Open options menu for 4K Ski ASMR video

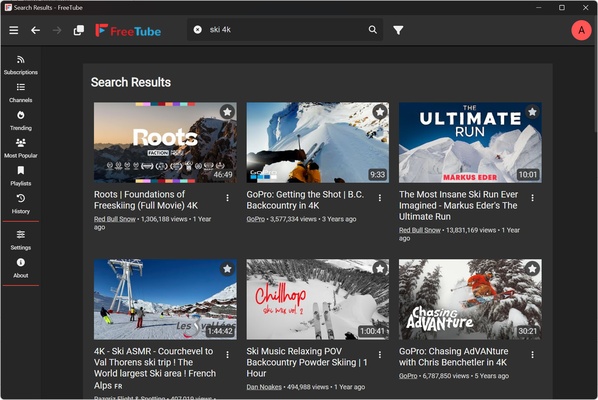click(x=227, y=355)
